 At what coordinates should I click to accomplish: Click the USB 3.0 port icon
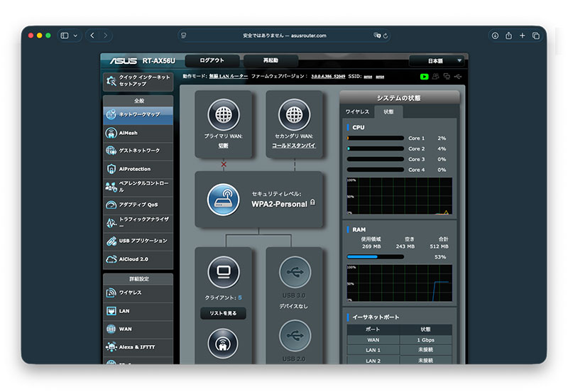[294, 272]
